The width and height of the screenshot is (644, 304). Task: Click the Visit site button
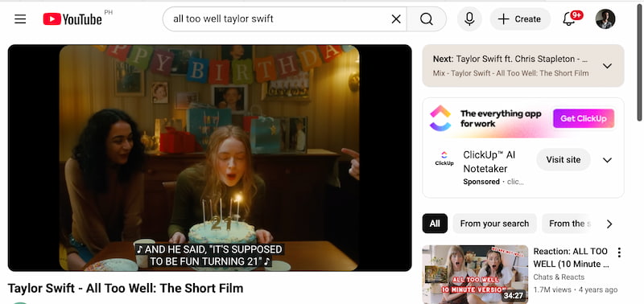pyautogui.click(x=563, y=159)
